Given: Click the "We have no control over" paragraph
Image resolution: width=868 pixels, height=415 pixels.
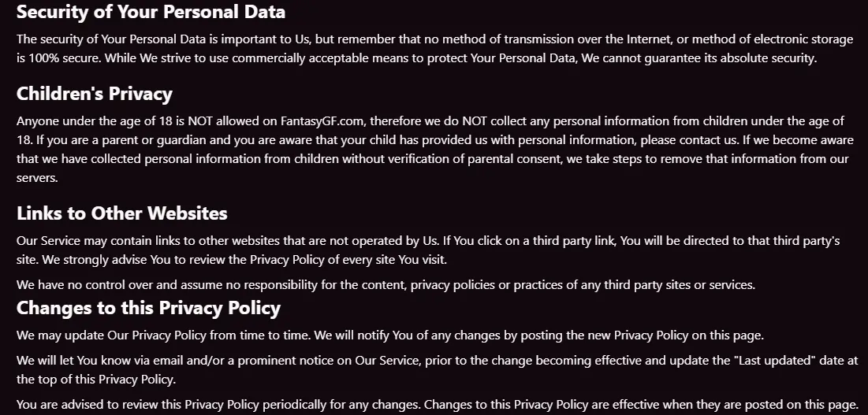Looking at the screenshot, I should 385,285.
